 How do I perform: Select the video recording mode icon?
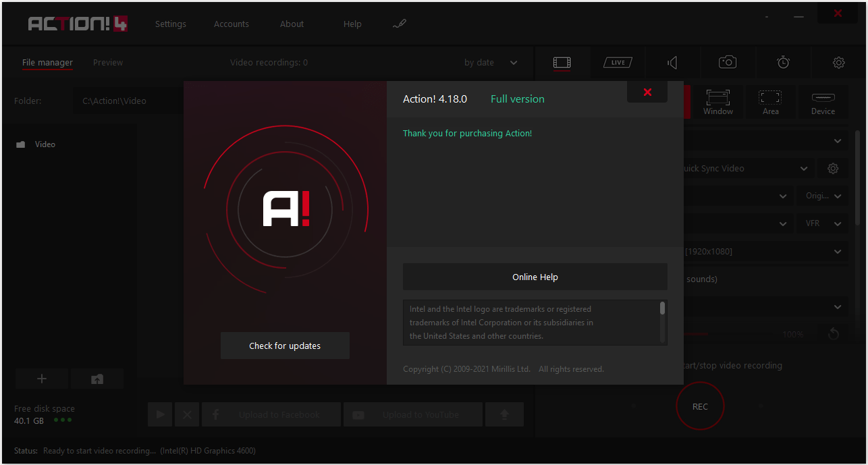coord(562,62)
